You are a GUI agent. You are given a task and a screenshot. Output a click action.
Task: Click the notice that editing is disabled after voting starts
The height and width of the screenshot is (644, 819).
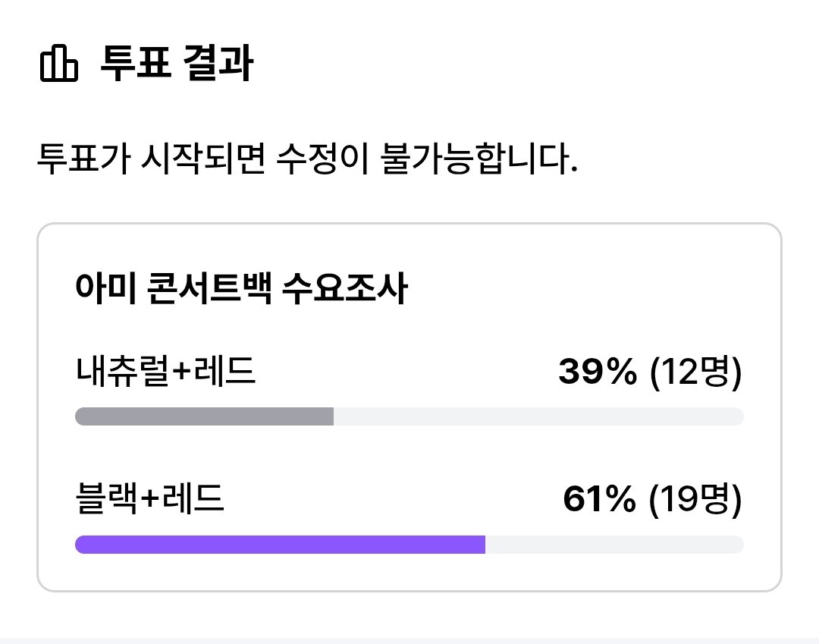click(308, 159)
